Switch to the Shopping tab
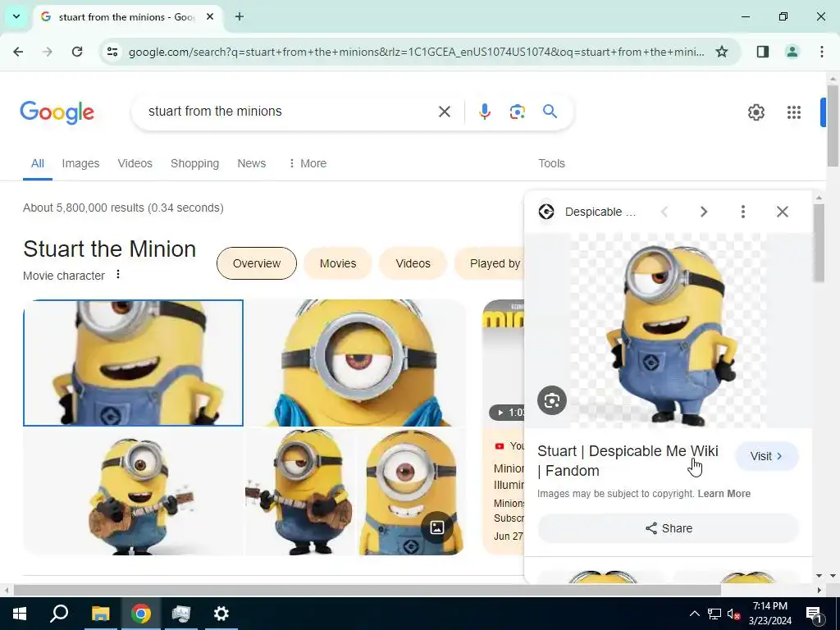 (x=194, y=163)
